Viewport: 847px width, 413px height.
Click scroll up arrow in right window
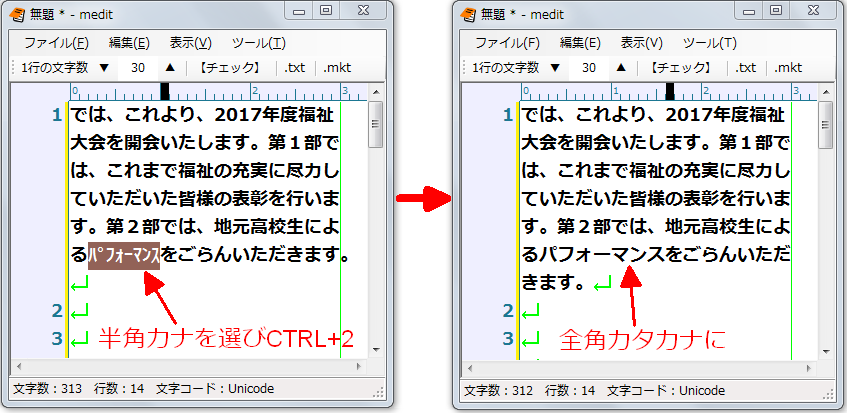click(826, 91)
